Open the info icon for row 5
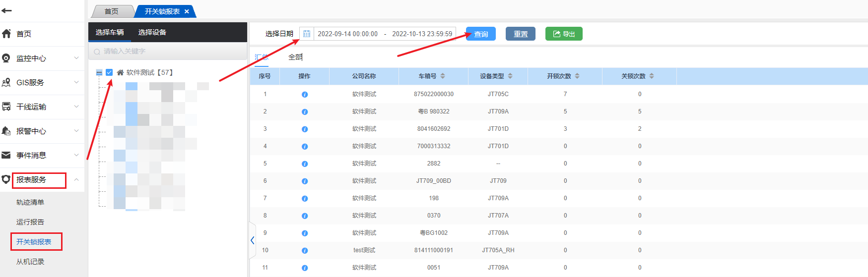Image resolution: width=868 pixels, height=277 pixels. [305, 164]
